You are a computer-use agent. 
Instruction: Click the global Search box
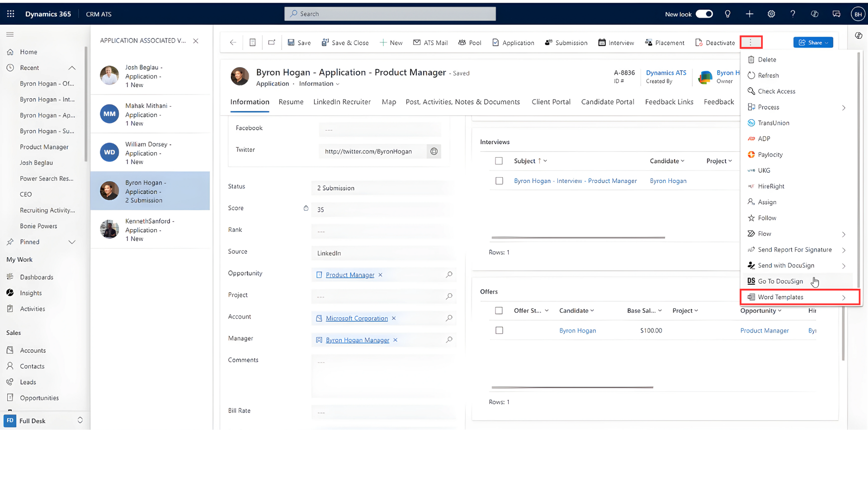click(390, 14)
